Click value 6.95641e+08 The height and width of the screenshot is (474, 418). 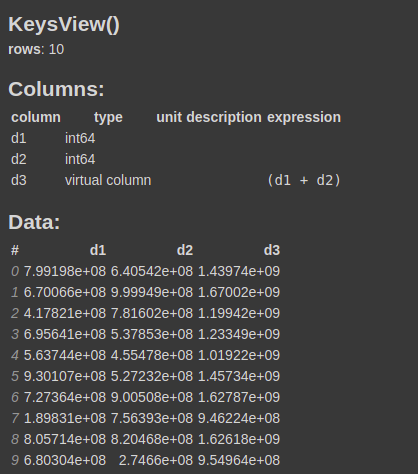point(65,334)
